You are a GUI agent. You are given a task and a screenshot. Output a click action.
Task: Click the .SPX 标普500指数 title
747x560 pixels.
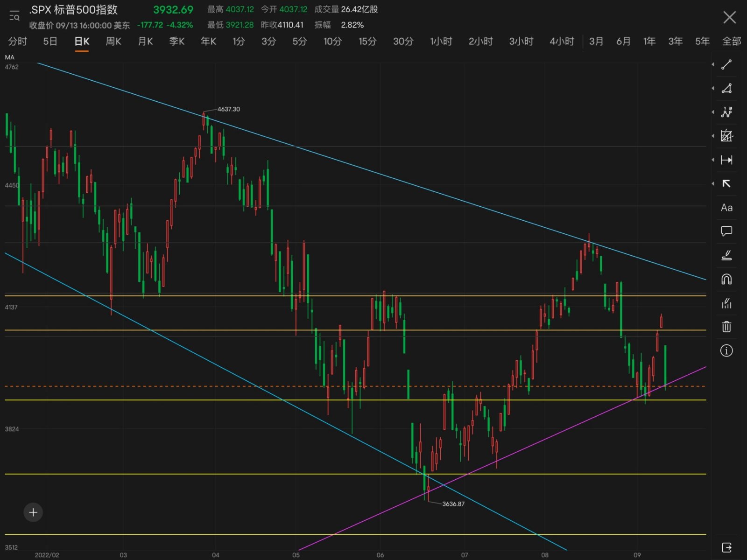pos(73,10)
